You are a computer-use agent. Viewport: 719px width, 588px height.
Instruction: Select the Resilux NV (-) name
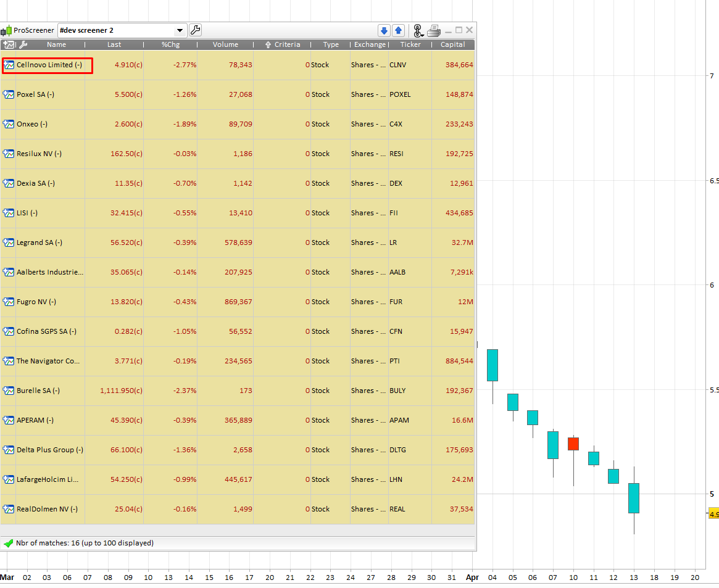pyautogui.click(x=39, y=154)
